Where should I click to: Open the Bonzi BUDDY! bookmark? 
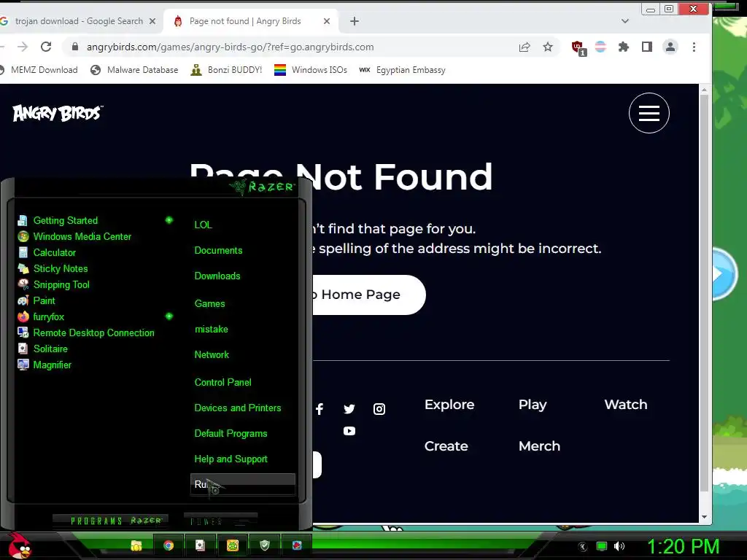pyautogui.click(x=226, y=70)
